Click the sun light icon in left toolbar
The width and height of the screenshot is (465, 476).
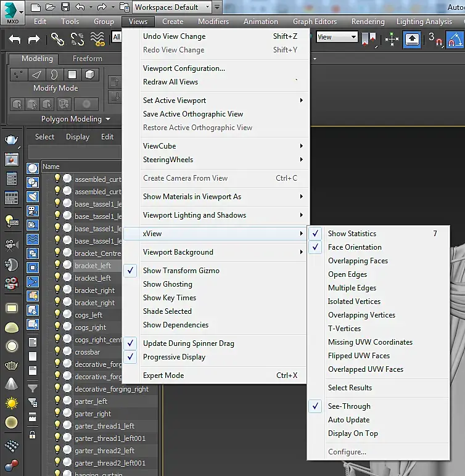point(11,404)
